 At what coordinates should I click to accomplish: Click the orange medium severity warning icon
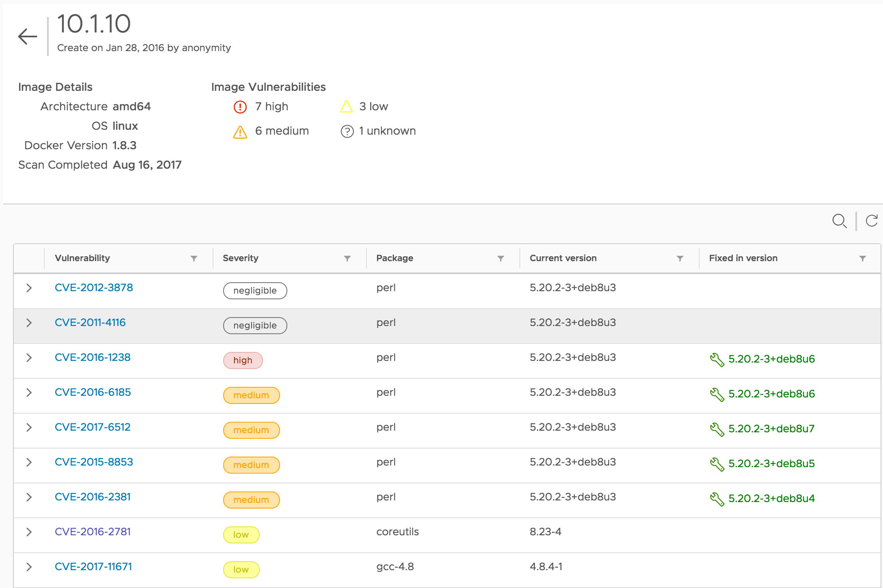pos(240,132)
